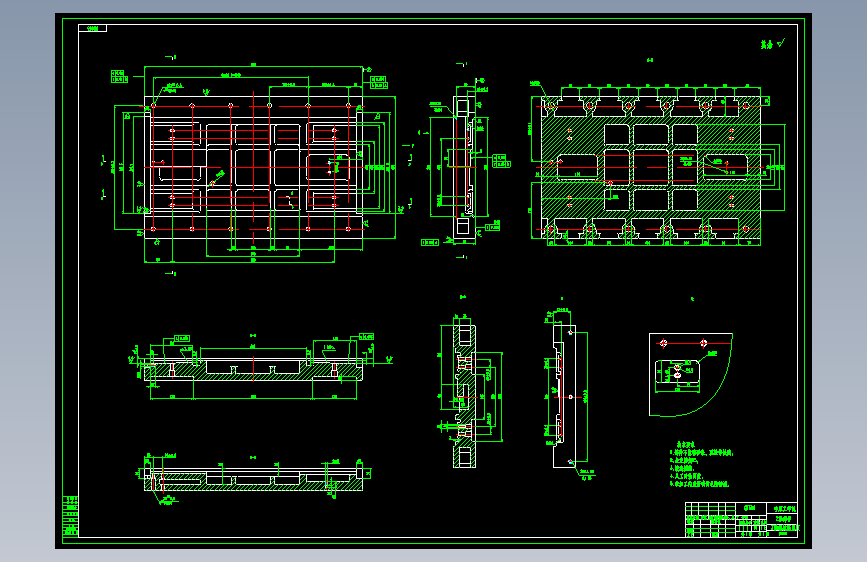867x562 pixels.
Task: Select the quarter-circle detail view
Action: 691,374
